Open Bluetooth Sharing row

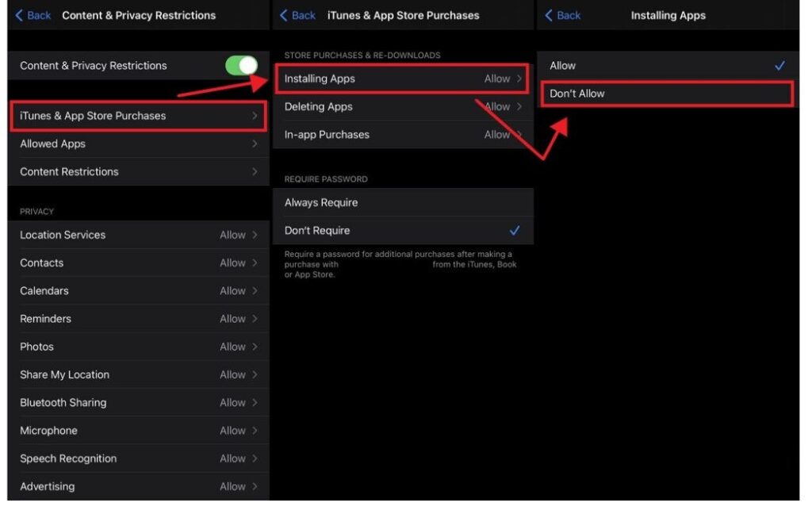[138, 403]
